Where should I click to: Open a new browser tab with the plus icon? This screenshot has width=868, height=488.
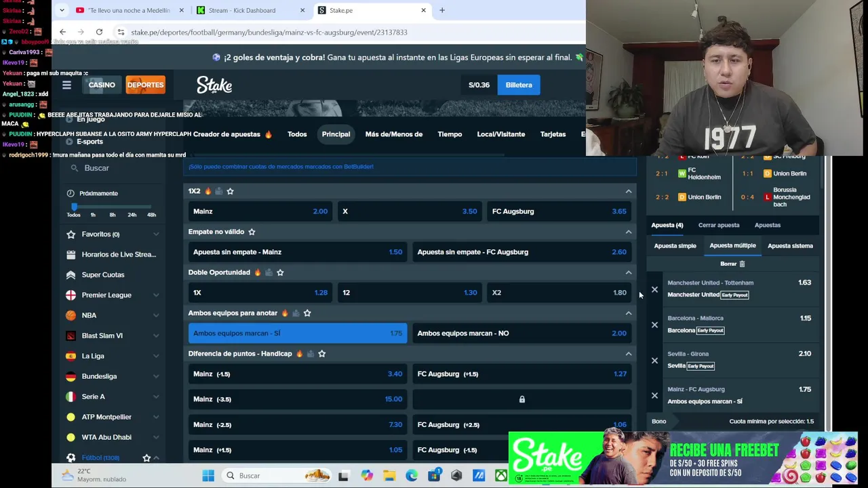pyautogui.click(x=442, y=10)
